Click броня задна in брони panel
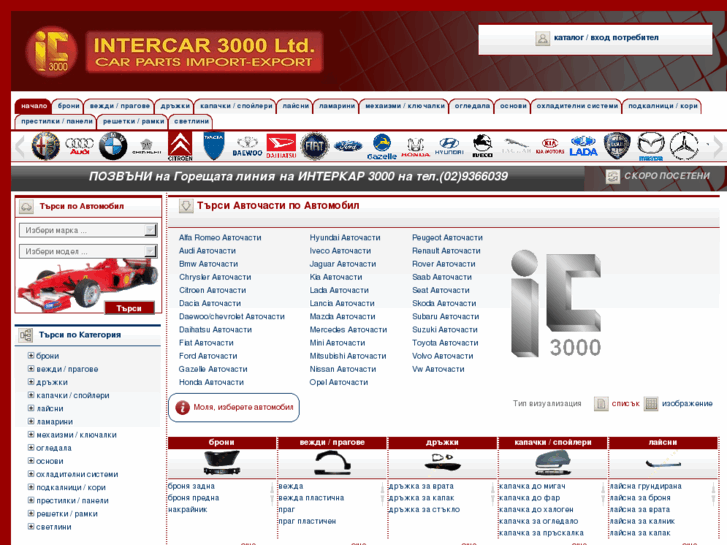The width and height of the screenshot is (727, 545). (x=191, y=486)
